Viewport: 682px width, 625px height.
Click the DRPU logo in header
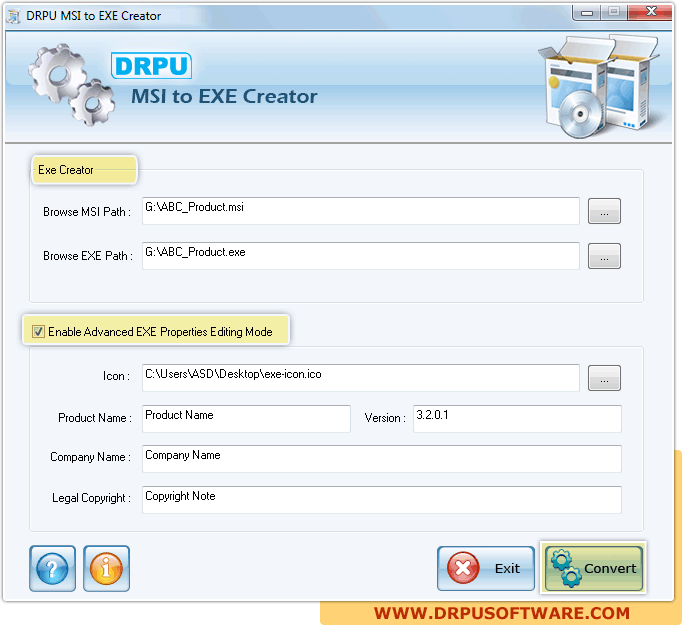point(151,66)
